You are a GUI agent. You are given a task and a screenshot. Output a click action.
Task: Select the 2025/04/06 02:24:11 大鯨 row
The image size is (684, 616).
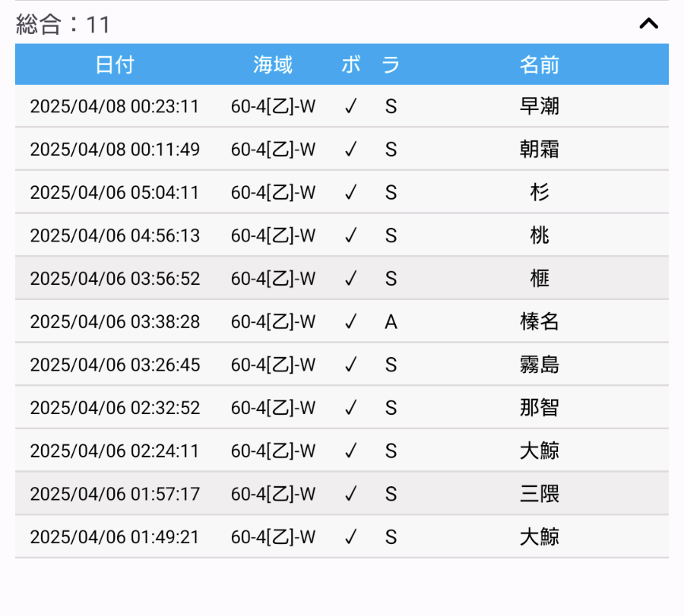click(342, 451)
